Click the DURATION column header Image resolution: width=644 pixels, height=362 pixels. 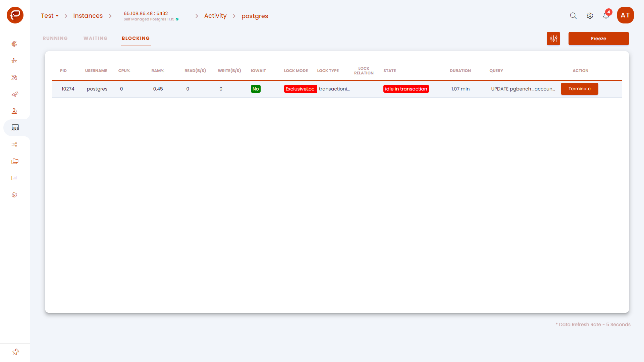[x=460, y=71]
